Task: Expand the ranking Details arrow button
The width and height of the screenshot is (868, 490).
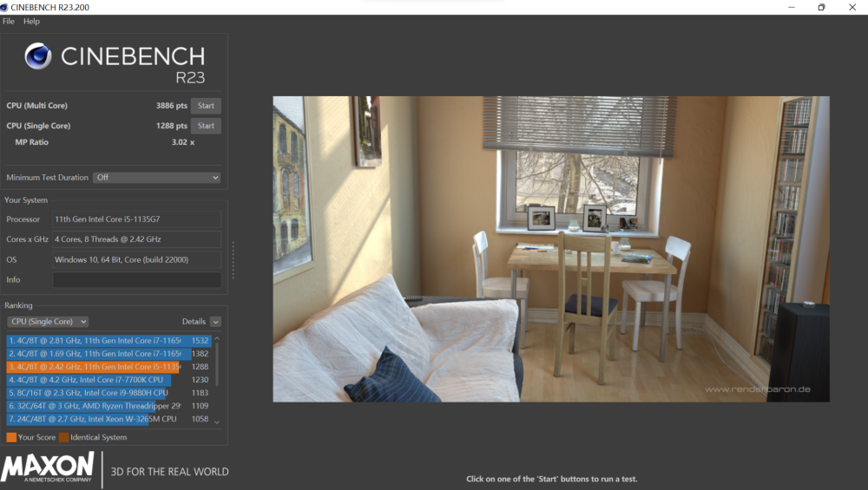Action: coord(216,322)
